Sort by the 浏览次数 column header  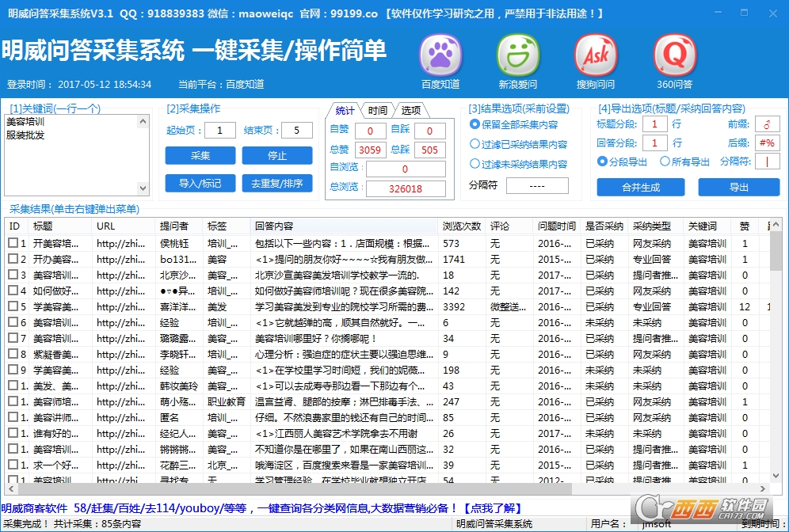tap(461, 226)
